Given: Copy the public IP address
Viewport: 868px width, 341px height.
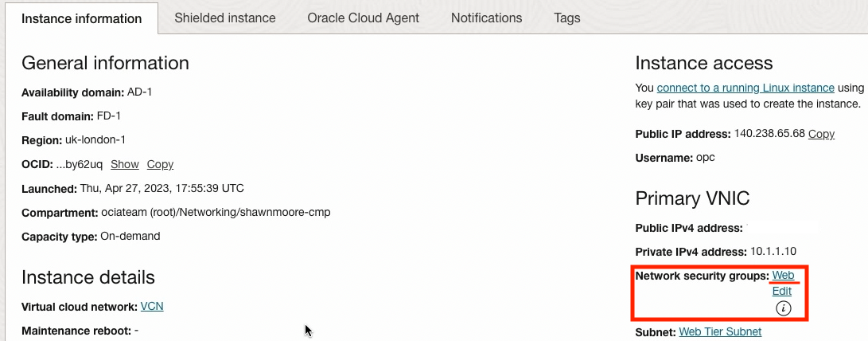Looking at the screenshot, I should pyautogui.click(x=821, y=134).
